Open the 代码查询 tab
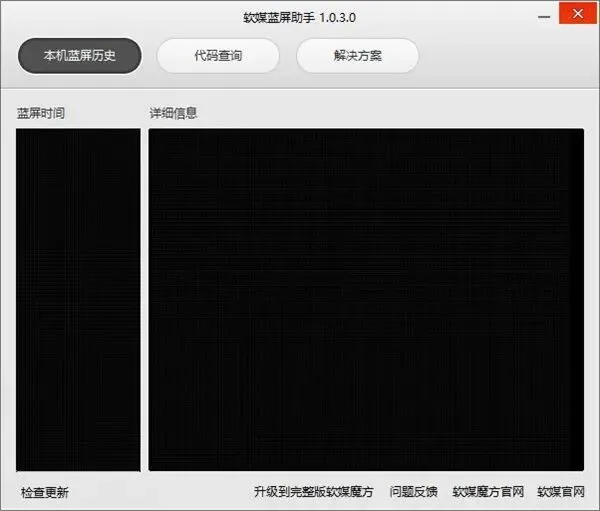600x511 pixels. click(218, 56)
